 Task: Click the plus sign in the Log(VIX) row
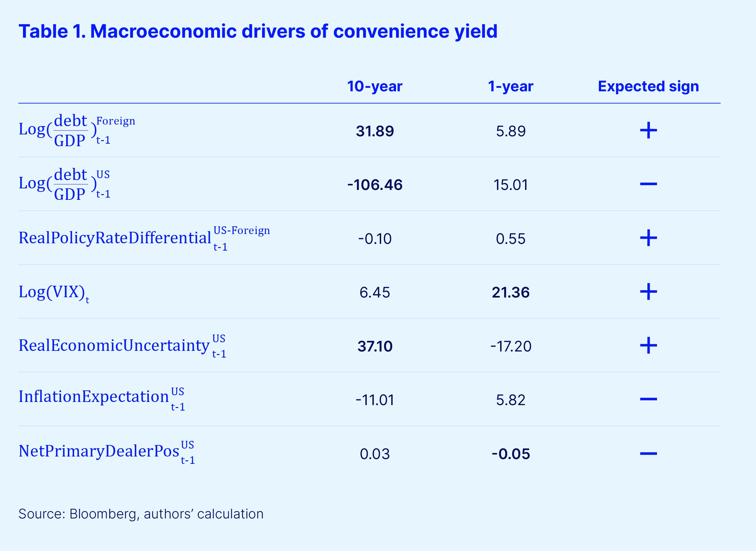648,292
